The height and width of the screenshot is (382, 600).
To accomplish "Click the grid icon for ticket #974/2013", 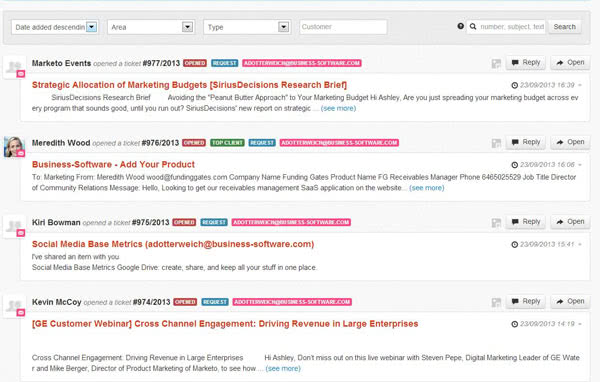I will [x=496, y=302].
